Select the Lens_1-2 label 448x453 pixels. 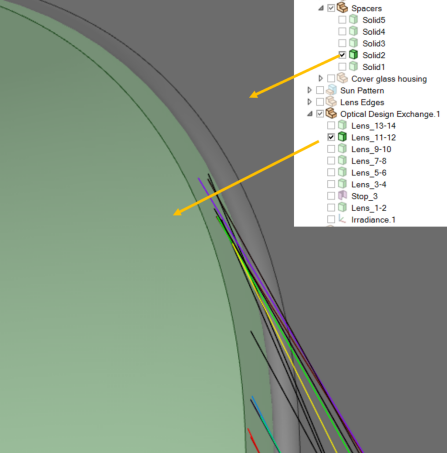click(x=369, y=208)
